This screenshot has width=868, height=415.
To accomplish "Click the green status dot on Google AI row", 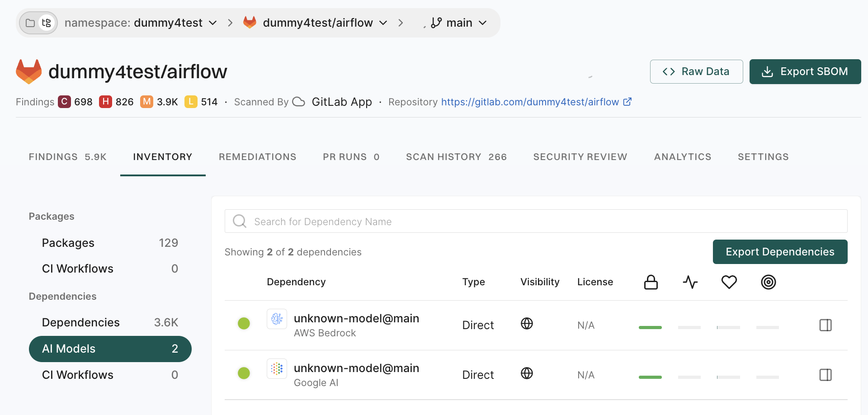I will point(244,373).
